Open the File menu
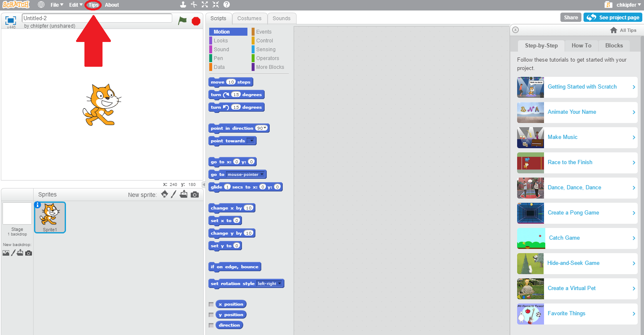 point(57,5)
